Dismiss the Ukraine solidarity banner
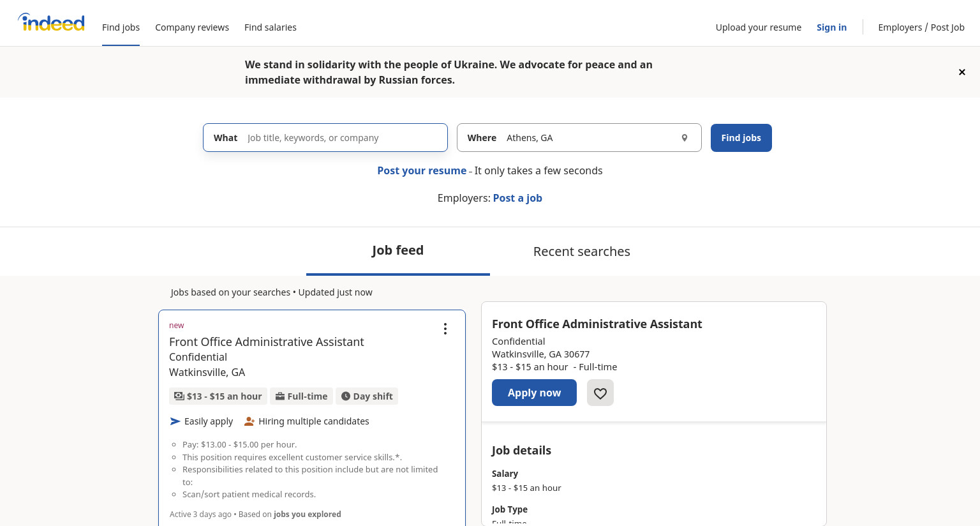This screenshot has height=526, width=980. [962, 72]
